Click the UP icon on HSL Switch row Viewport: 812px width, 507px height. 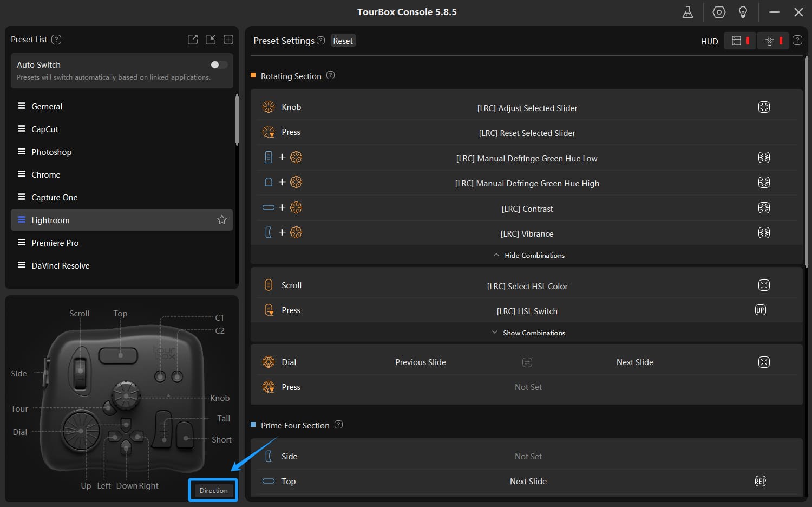(x=761, y=310)
